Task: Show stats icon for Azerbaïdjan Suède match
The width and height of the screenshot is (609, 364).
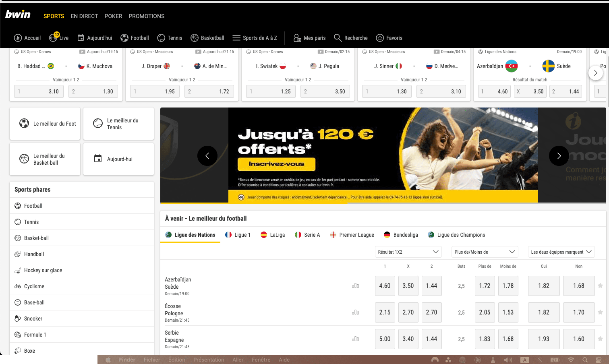Action: tap(355, 286)
